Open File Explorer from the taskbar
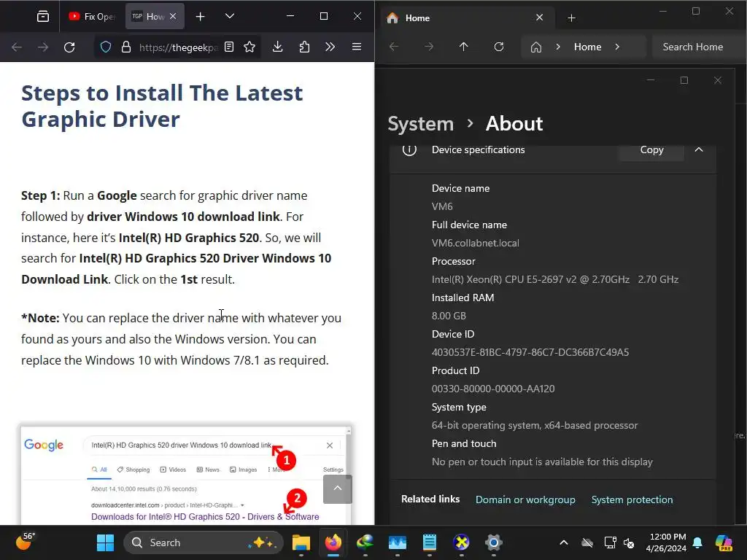Viewport: 747px width, 560px height. (301, 542)
